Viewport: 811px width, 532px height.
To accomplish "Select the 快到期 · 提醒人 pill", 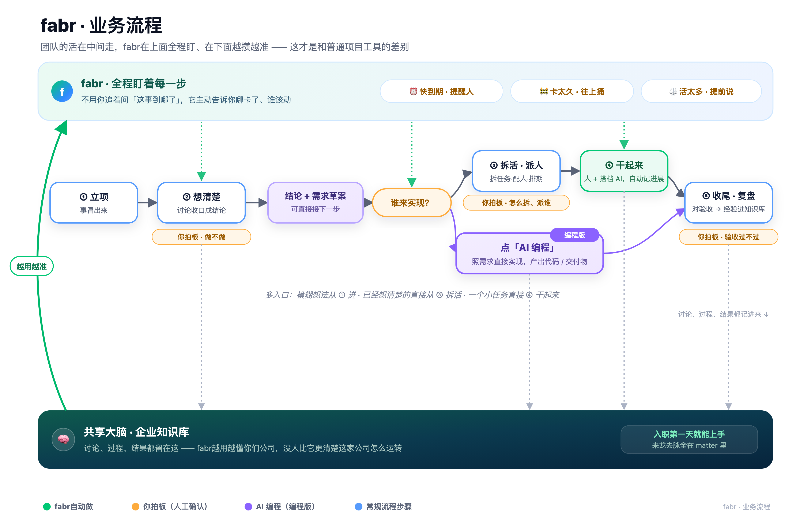I will 441,91.
